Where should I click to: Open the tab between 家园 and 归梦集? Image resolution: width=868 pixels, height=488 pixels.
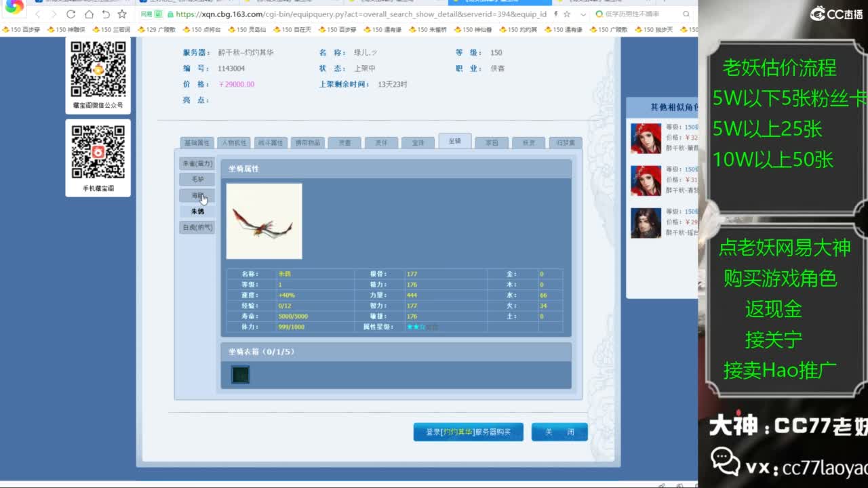click(528, 143)
